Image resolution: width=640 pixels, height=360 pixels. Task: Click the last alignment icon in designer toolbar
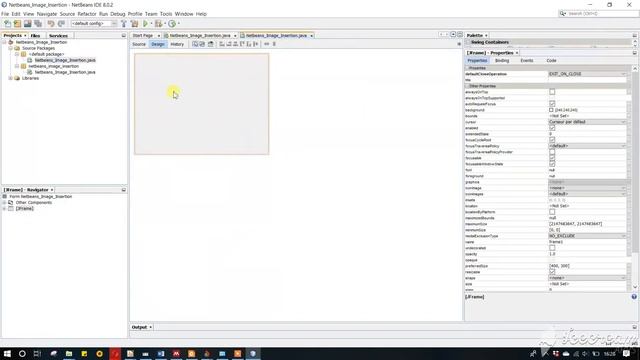(256, 44)
